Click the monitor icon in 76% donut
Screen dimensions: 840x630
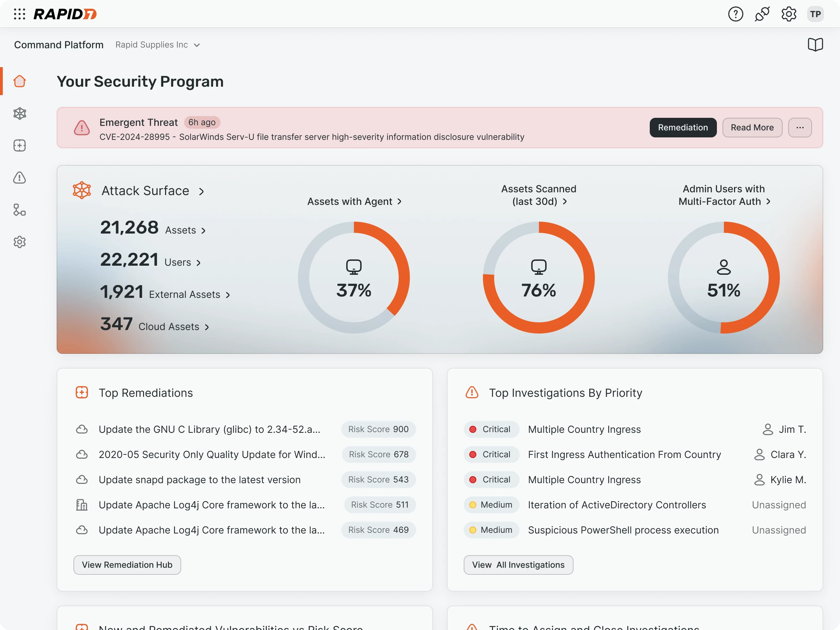(539, 267)
